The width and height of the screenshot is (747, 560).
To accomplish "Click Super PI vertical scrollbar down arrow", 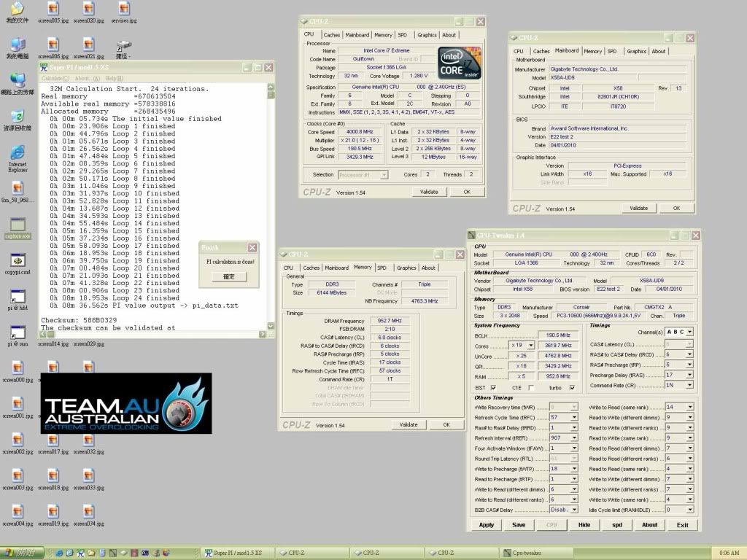I will [271, 326].
